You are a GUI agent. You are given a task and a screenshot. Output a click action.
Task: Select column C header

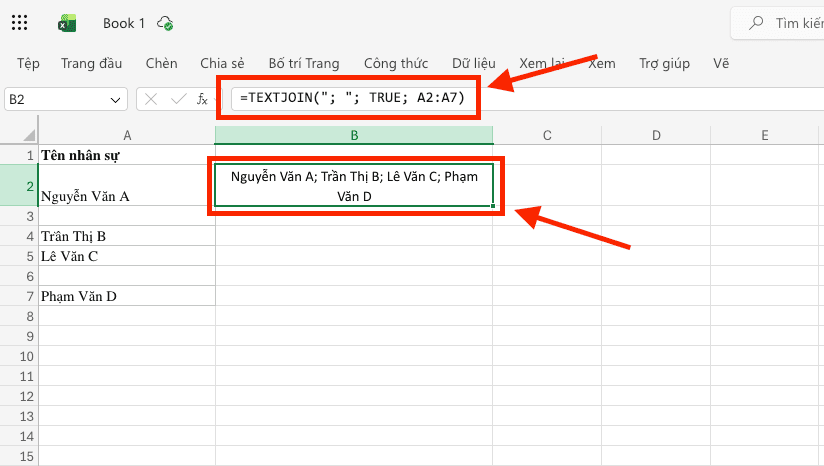pyautogui.click(x=547, y=136)
